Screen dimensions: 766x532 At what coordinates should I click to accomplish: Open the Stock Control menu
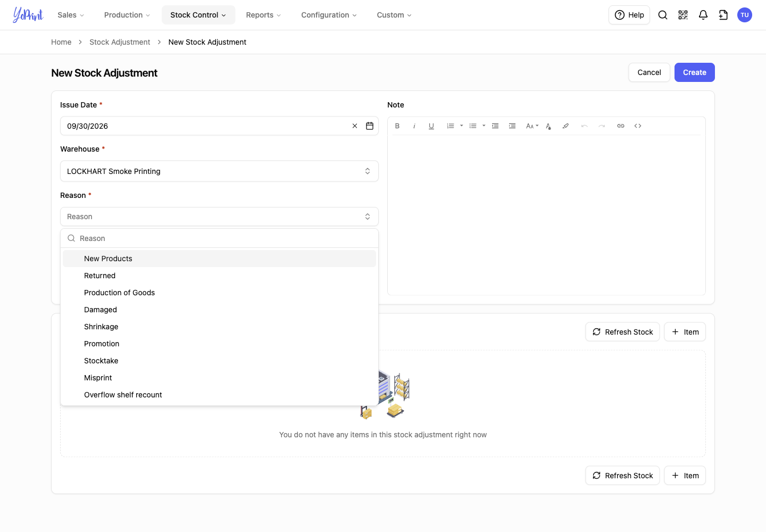[x=198, y=15]
